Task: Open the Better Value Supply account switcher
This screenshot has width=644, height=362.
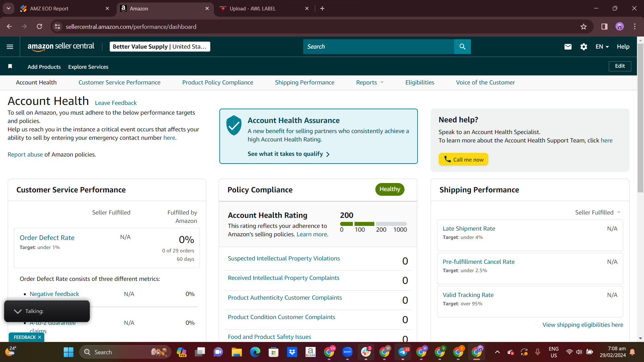Action: click(x=160, y=47)
